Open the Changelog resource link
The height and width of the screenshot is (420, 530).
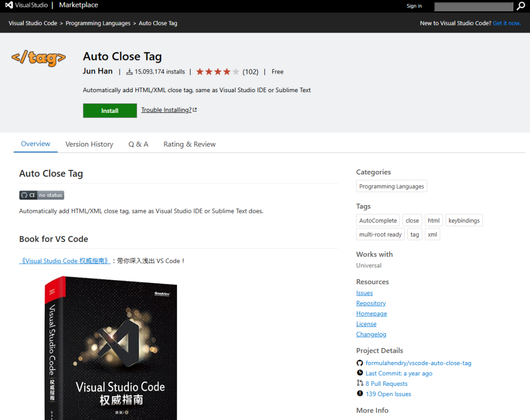371,334
